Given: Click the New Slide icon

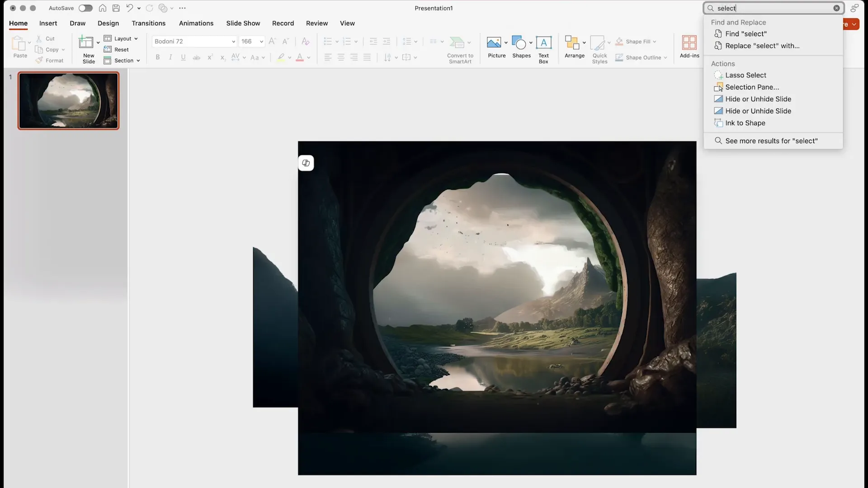Looking at the screenshot, I should pos(86,42).
